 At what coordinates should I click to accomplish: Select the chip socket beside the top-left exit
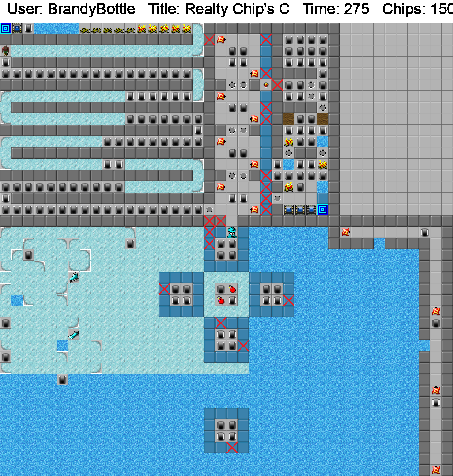pyautogui.click(x=17, y=28)
